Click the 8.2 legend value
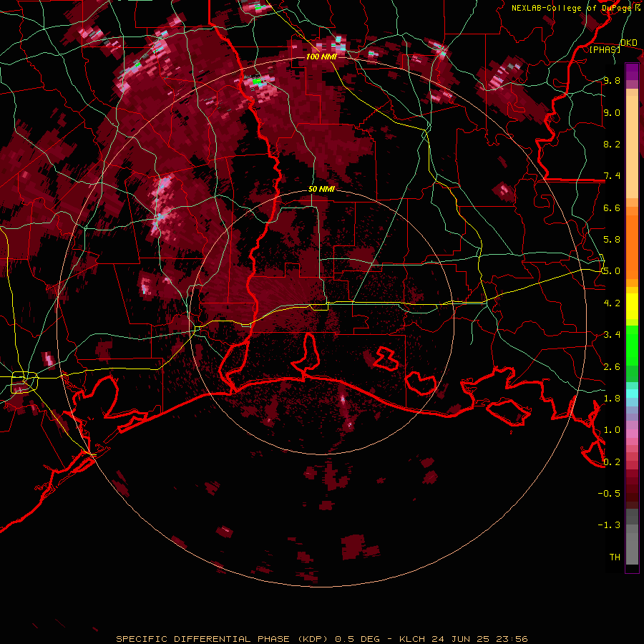The width and height of the screenshot is (644, 644). (x=612, y=144)
